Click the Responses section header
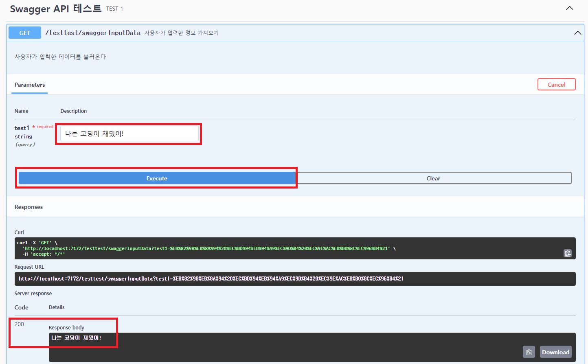 (29, 207)
